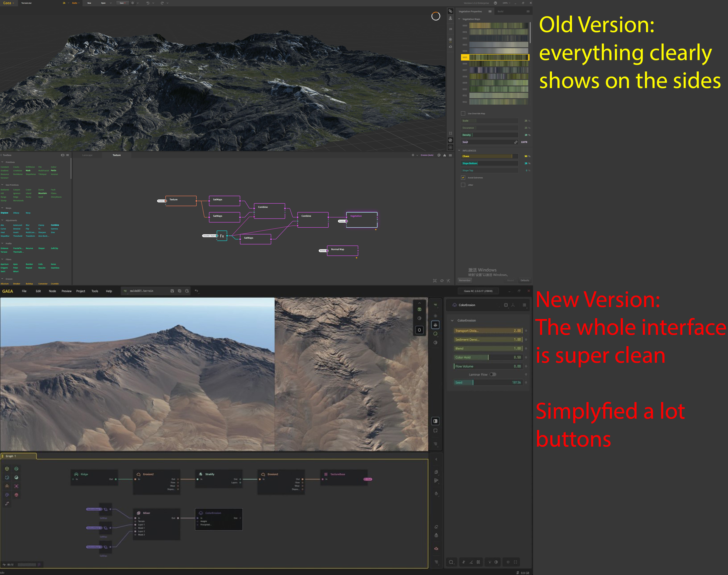Uncheck Avoid Extremes checkbox

point(463,178)
